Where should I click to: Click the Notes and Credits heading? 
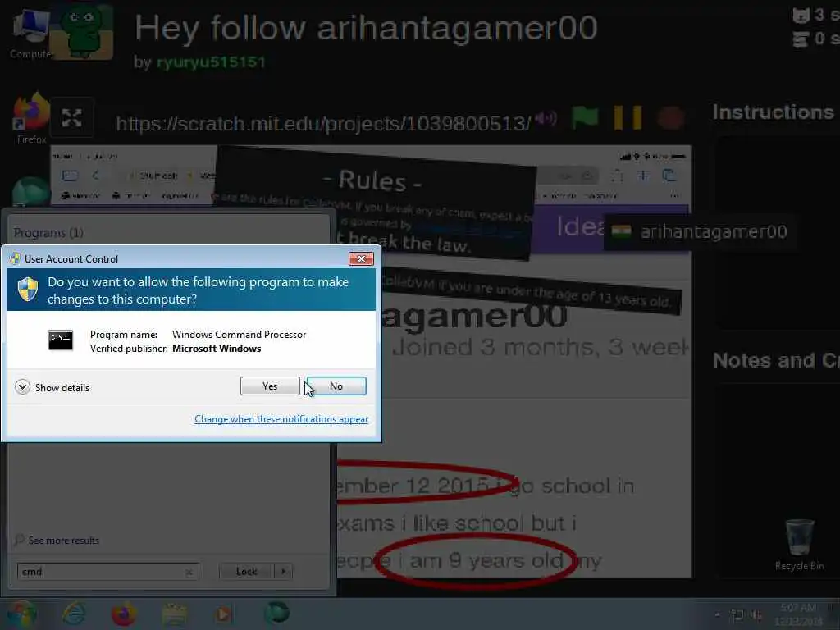(776, 361)
